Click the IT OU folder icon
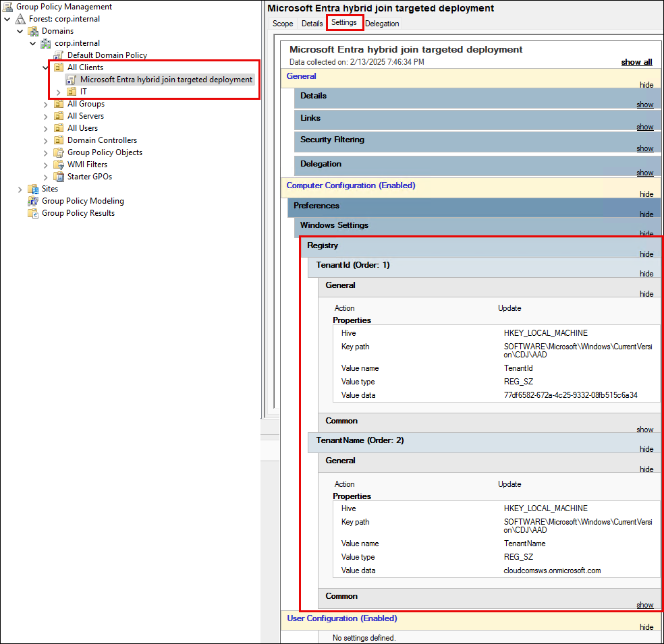Screen dimensions: 664x644 click(72, 92)
